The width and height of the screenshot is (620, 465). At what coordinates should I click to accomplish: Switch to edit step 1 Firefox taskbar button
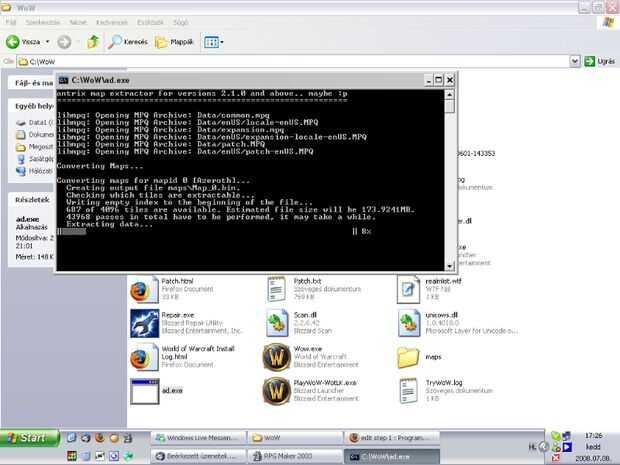pos(391,438)
